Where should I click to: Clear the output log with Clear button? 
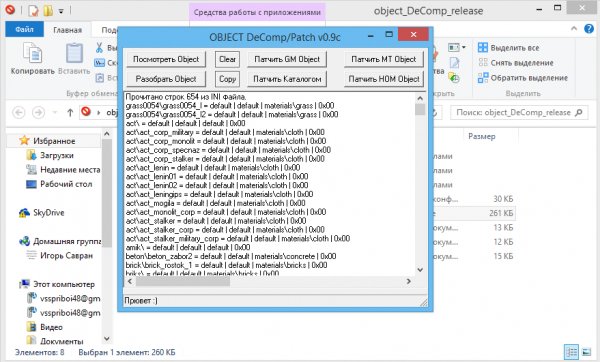coord(227,59)
